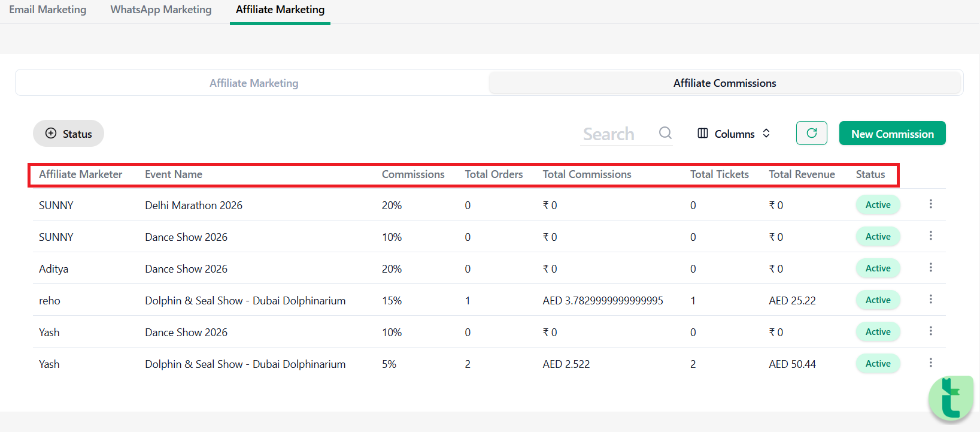Viewport: 980px width, 432px height.
Task: Open the three-dot menu for Delhi Marathon 2026
Action: coord(930,204)
